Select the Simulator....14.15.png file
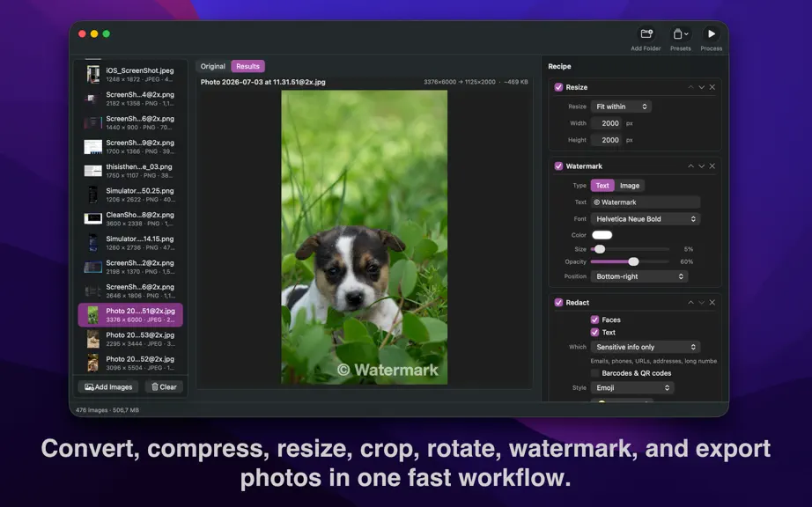The image size is (812, 507). click(130, 243)
